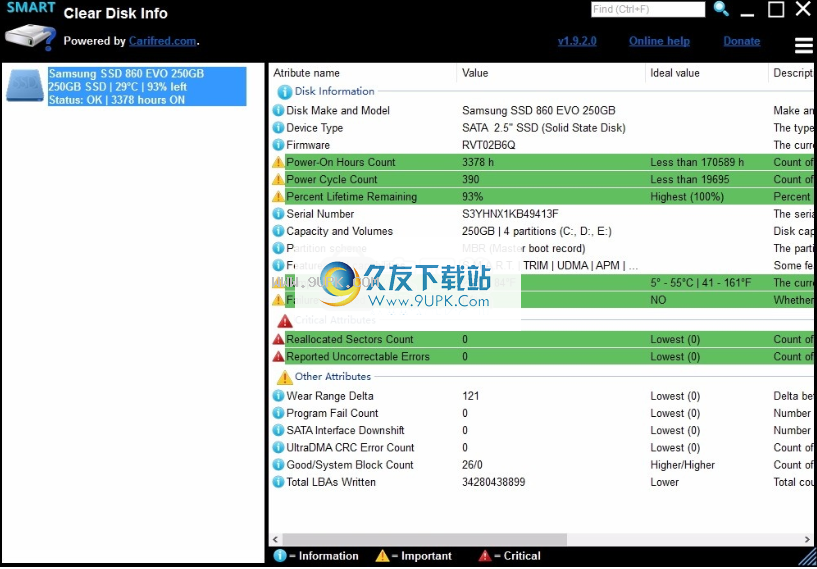Click Device Type value SATA 2.5" SSD
817x569 pixels.
544,128
